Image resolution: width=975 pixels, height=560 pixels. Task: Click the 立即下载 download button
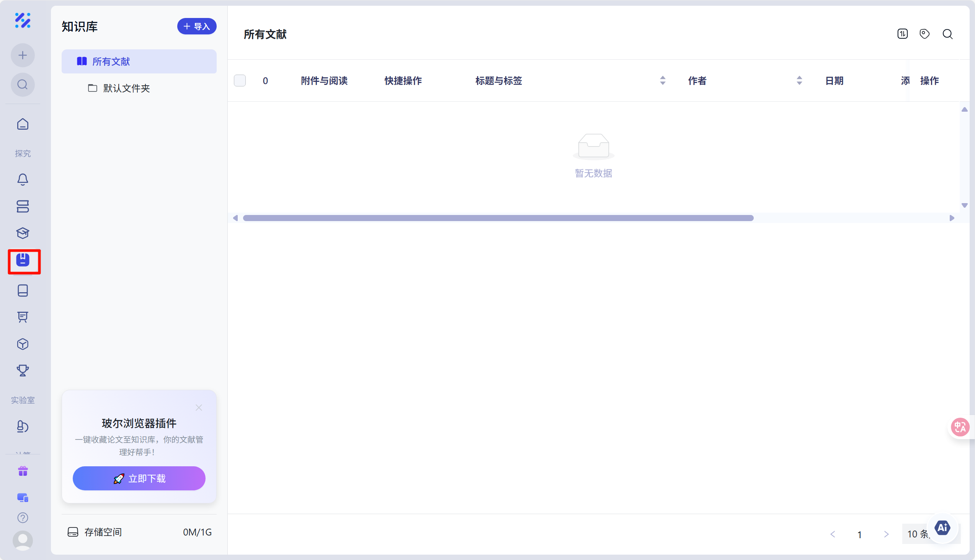click(x=139, y=479)
